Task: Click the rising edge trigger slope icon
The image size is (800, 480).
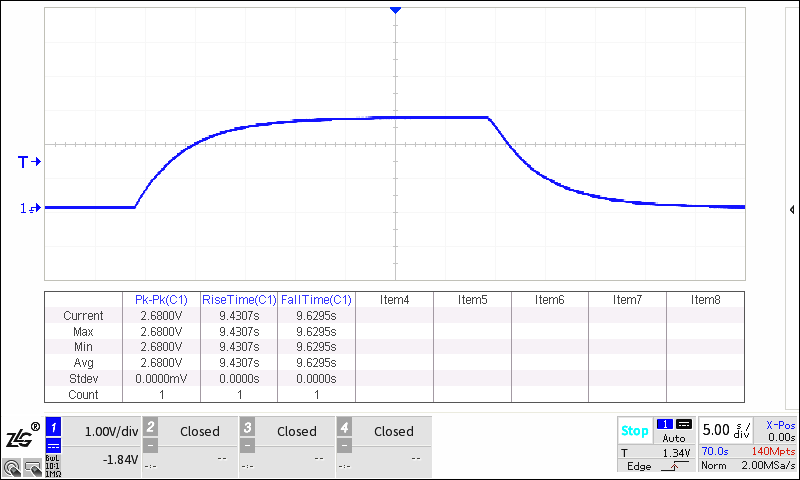Action: tap(671, 466)
